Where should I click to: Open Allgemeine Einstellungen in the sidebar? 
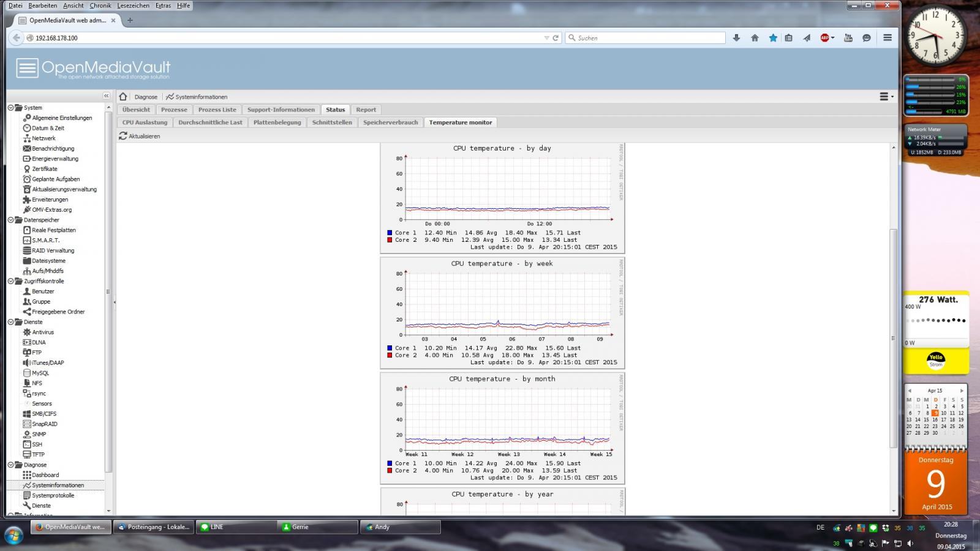(x=62, y=118)
